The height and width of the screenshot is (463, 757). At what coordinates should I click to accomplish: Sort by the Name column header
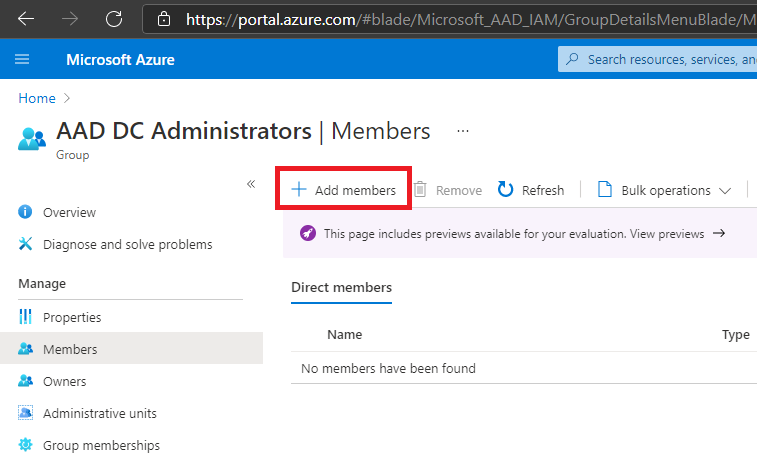[345, 335]
